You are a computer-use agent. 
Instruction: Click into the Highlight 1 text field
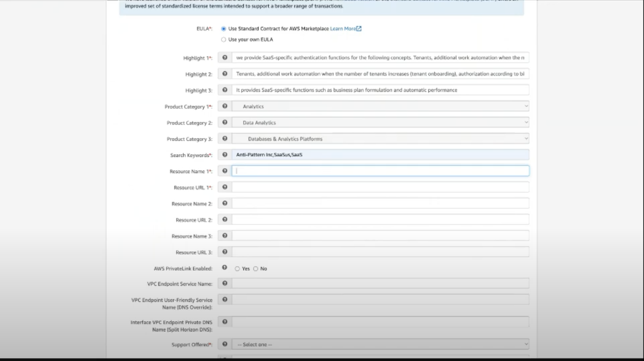coord(380,58)
